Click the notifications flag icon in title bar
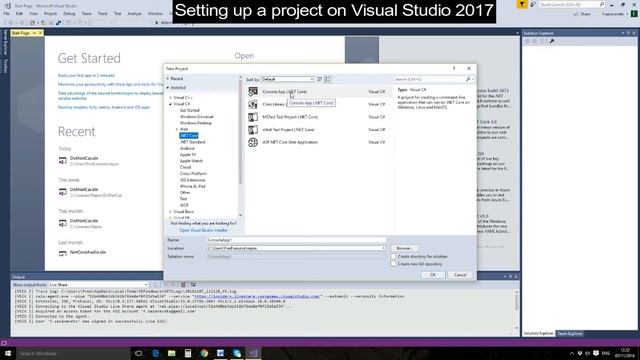The height and width of the screenshot is (360, 640). tap(522, 4)
